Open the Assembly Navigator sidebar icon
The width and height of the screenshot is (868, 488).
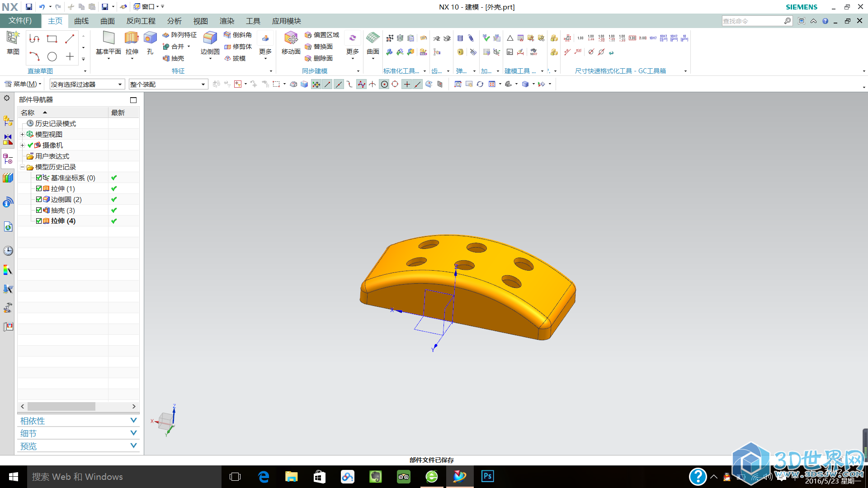[8, 121]
